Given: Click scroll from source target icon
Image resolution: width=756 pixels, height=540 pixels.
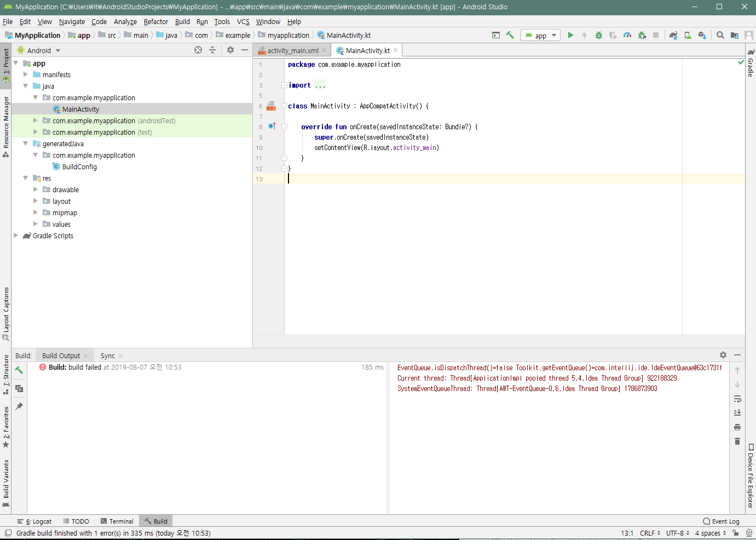Looking at the screenshot, I should (198, 50).
